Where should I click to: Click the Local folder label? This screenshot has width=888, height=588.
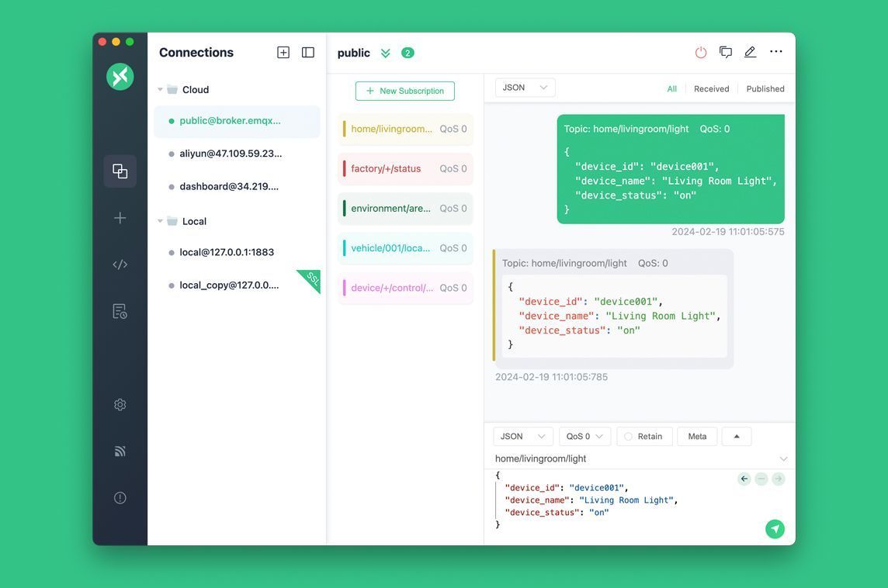pos(194,221)
